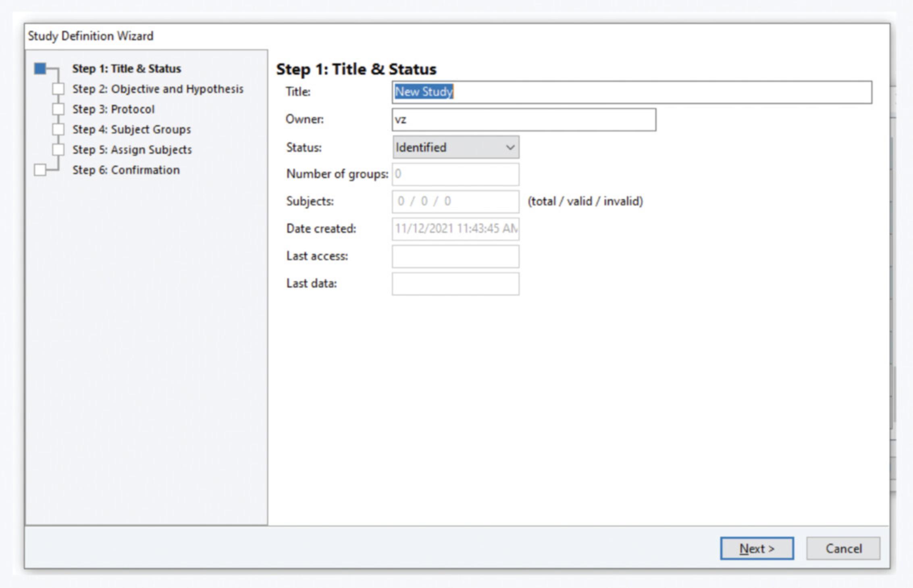Viewport: 913px width, 588px height.
Task: Click the Next > button
Action: point(757,548)
